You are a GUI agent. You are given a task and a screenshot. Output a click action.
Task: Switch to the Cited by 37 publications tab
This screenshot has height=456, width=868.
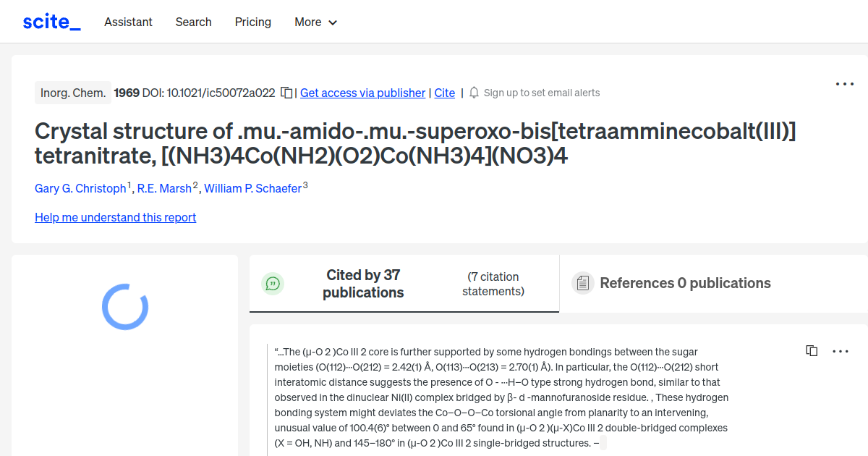point(363,284)
